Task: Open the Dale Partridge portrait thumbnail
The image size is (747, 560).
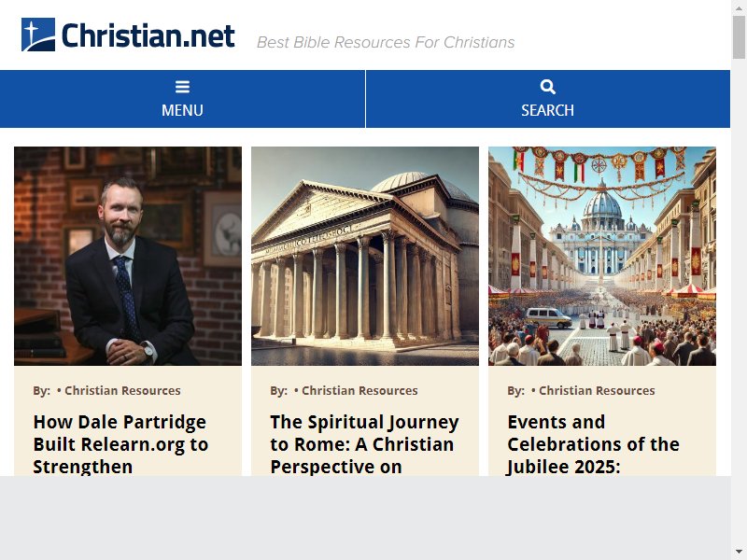Action: 128,256
